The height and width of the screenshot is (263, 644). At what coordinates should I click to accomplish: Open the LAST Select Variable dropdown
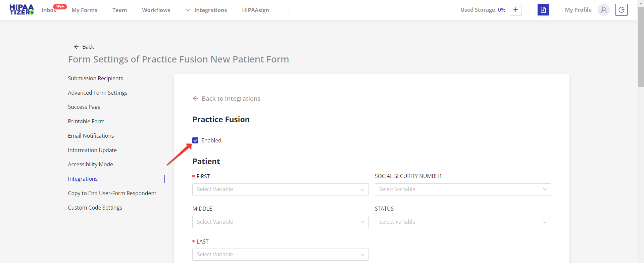(280, 255)
